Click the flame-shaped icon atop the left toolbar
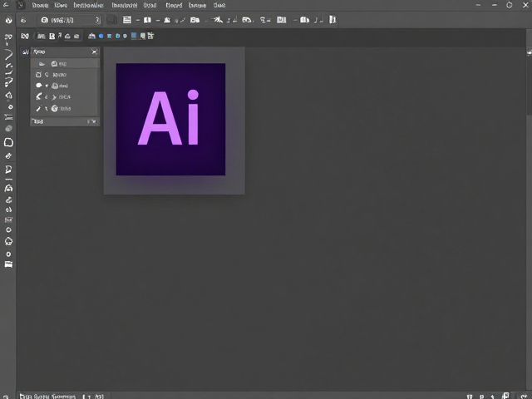 (x=8, y=20)
